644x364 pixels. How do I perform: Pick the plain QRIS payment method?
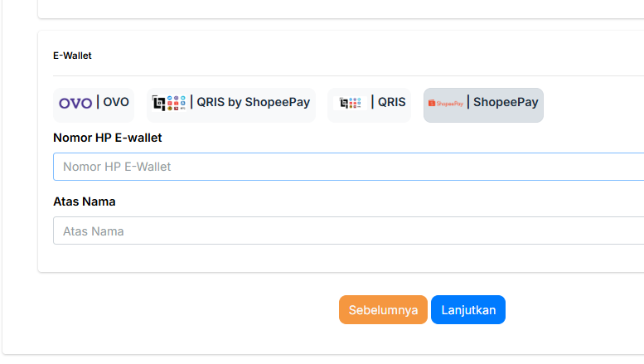coord(370,104)
